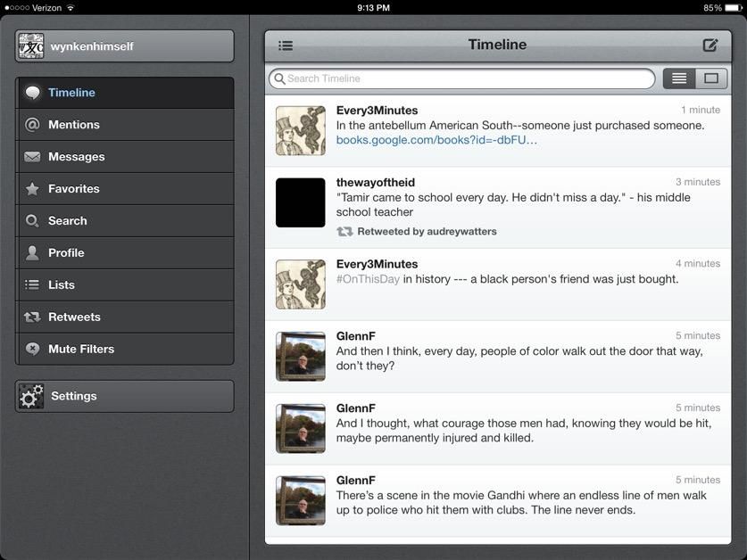Click the Mute Filters icon

32,350
